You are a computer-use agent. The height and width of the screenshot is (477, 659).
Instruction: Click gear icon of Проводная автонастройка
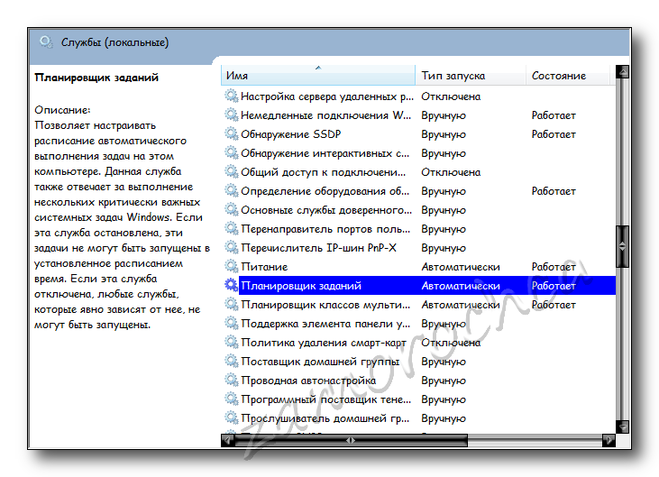pos(232,380)
